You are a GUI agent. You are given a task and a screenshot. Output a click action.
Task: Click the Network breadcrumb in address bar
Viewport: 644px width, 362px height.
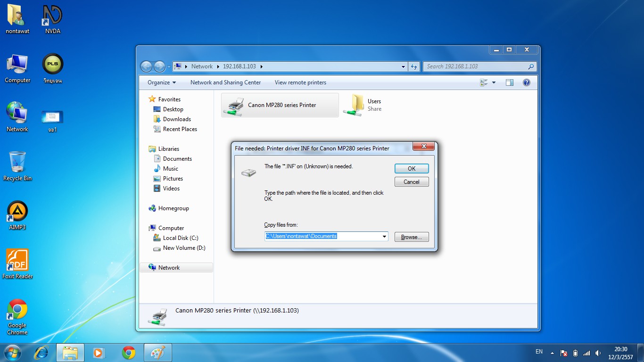(202, 66)
